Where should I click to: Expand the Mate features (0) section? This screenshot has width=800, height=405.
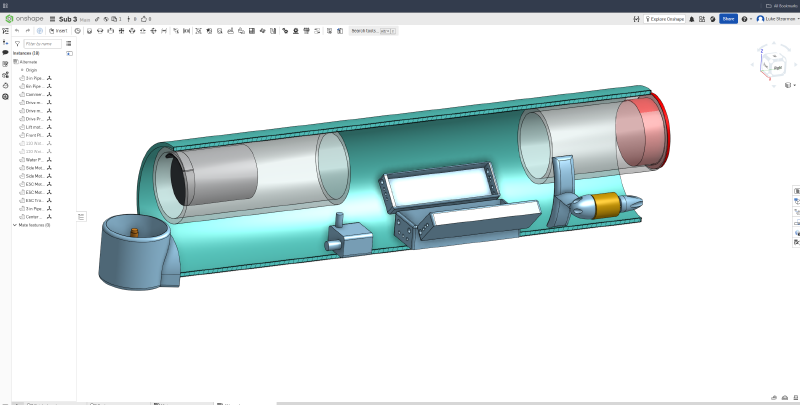[15, 225]
